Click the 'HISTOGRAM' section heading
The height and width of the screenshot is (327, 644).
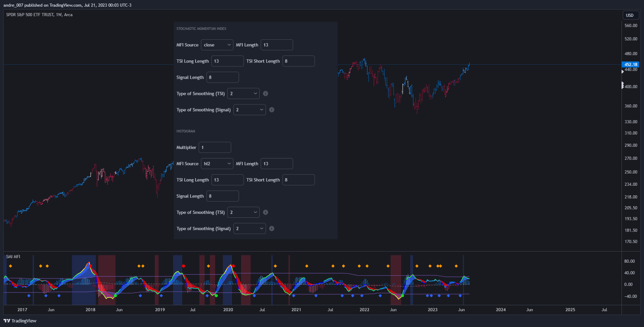point(186,131)
